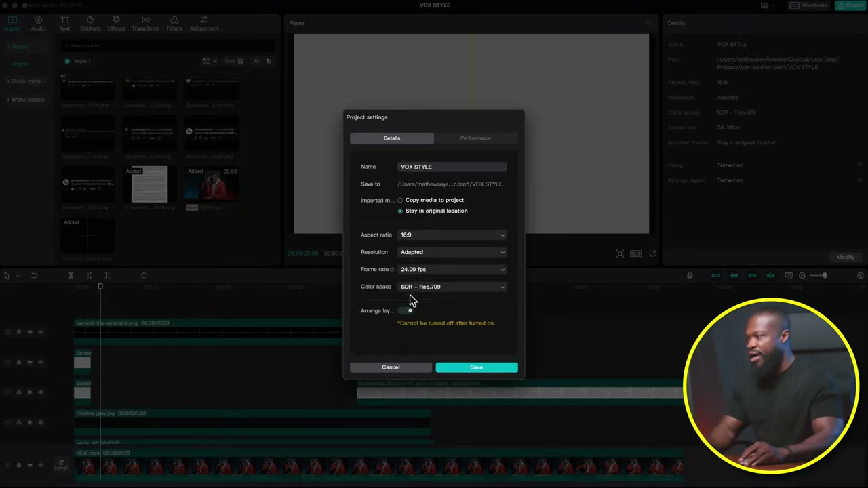Expand the Brand assets section

pos(26,100)
